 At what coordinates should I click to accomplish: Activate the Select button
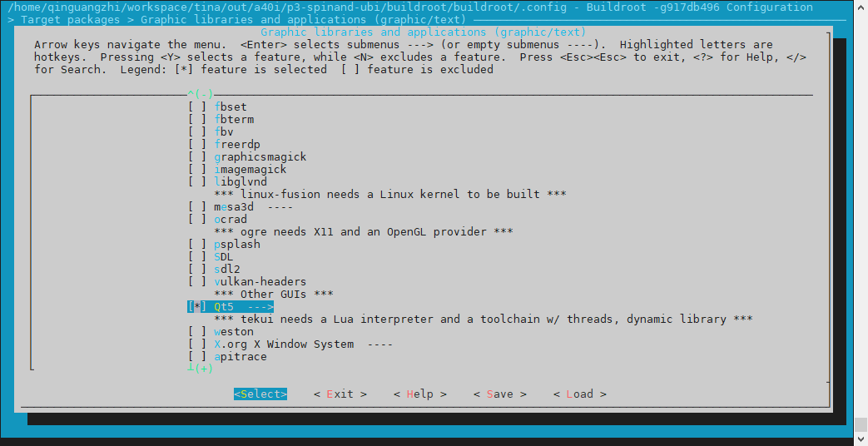point(260,394)
